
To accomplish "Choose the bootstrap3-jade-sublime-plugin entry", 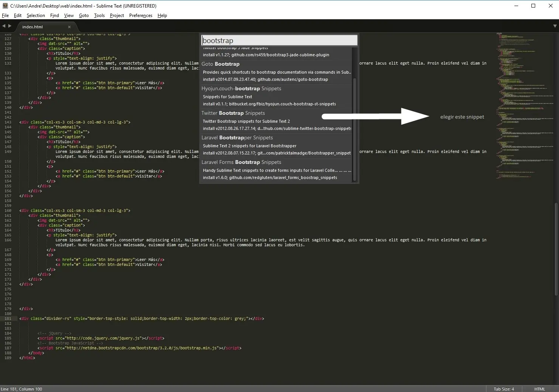I will [x=276, y=53].
